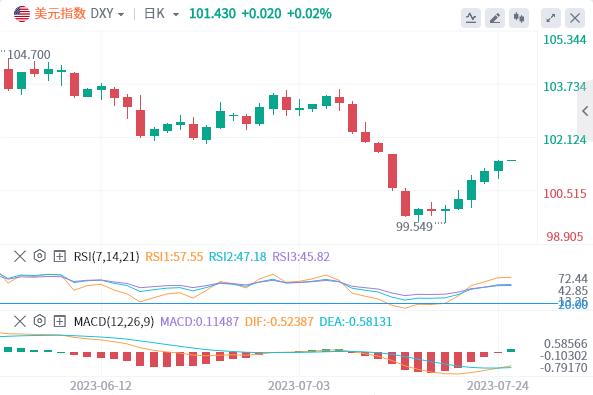Switch chart type via candlestick icon
The height and width of the screenshot is (395, 593).
click(x=518, y=18)
